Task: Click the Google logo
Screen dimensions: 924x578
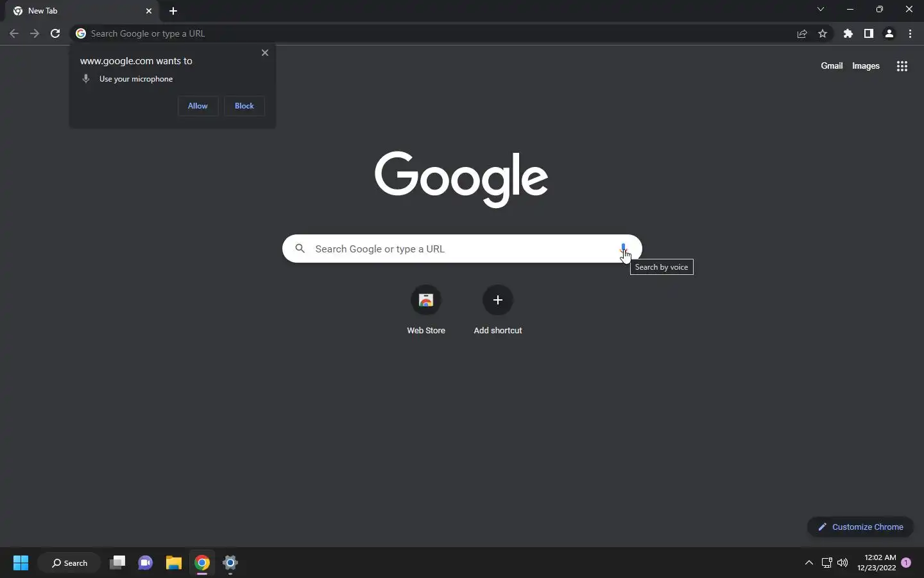Action: click(x=461, y=179)
